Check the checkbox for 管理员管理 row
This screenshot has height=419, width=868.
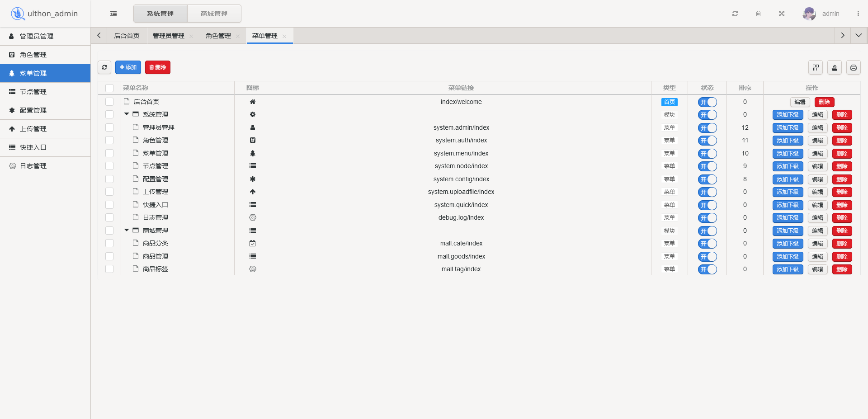pyautogui.click(x=109, y=128)
